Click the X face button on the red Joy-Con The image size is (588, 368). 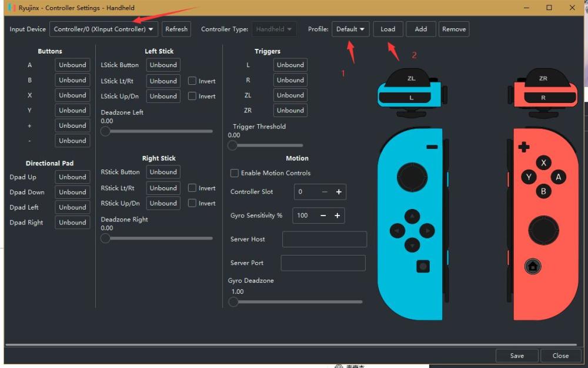[x=543, y=163]
